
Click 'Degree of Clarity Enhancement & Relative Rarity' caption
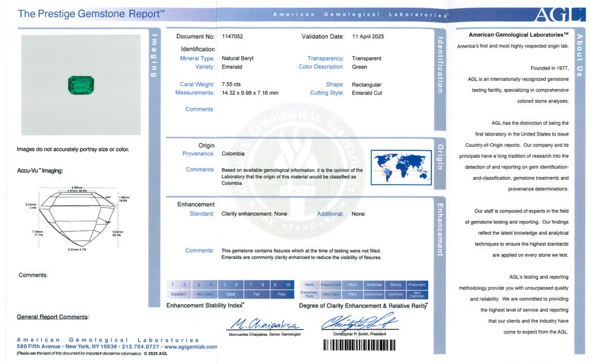click(364, 305)
